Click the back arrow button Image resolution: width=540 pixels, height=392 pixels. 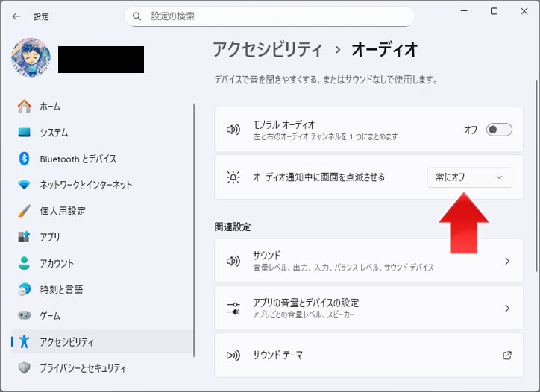pyautogui.click(x=16, y=16)
